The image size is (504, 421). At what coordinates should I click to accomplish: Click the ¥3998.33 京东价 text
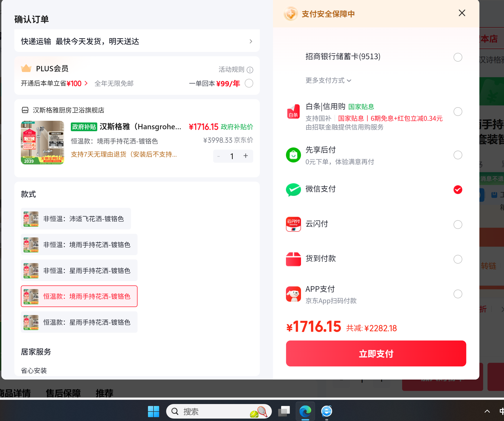228,140
